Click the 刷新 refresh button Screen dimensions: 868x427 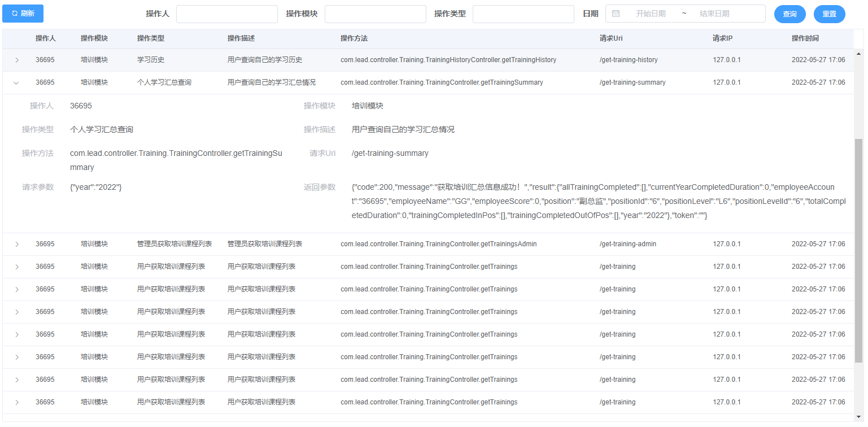[x=23, y=14]
